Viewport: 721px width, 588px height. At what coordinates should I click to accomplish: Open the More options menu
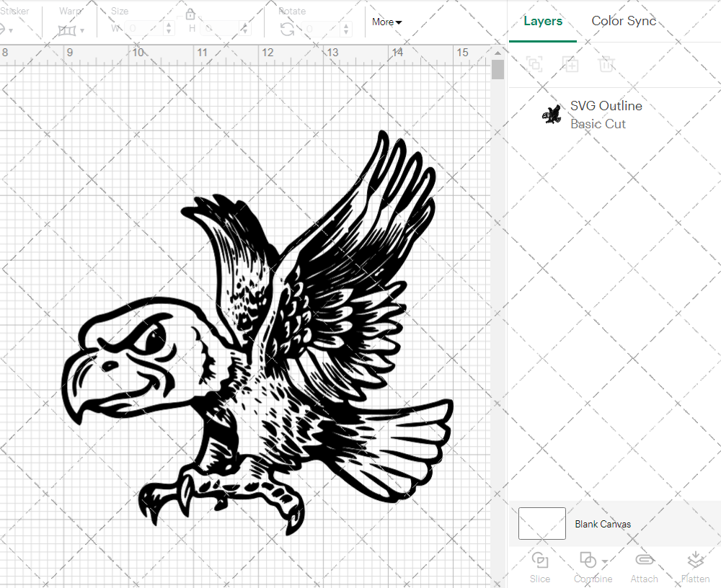(386, 22)
